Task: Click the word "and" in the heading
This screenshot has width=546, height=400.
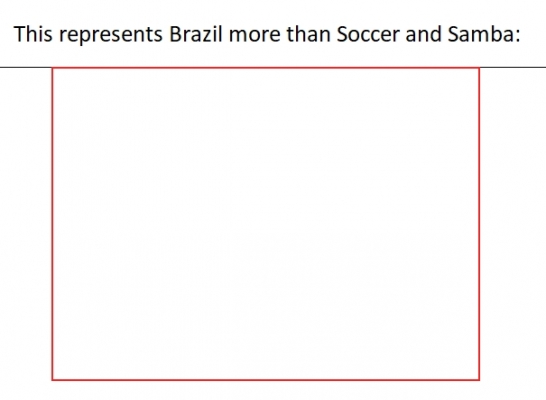Action: tap(423, 34)
